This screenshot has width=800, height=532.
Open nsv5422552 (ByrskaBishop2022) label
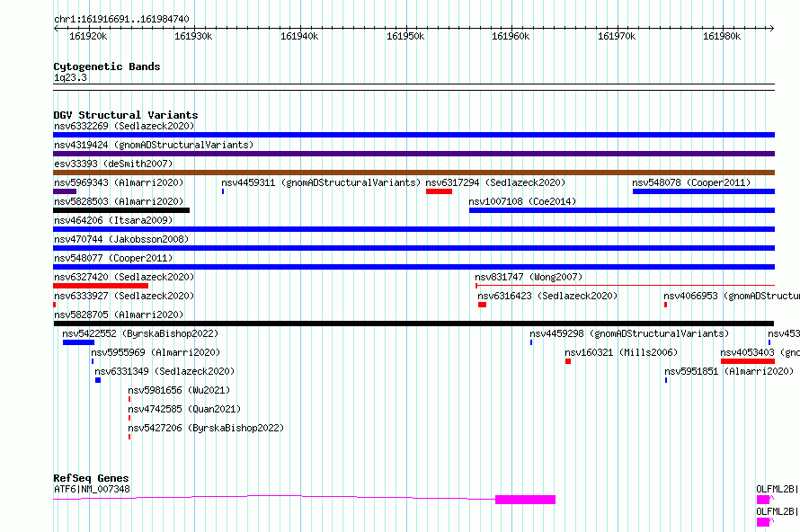140,333
